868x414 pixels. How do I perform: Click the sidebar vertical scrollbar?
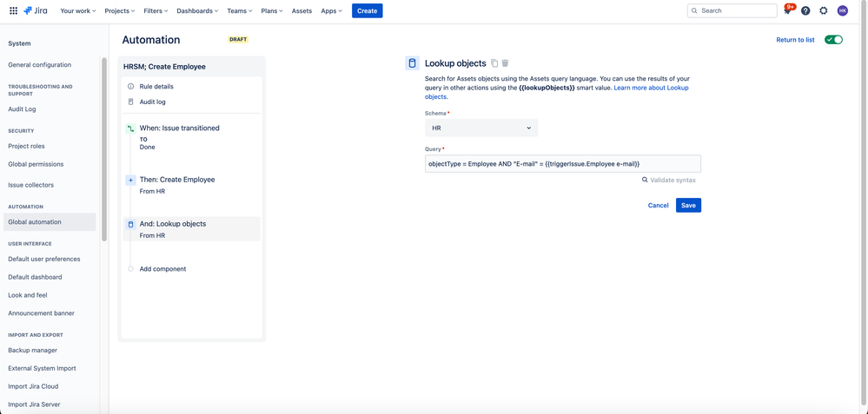104,149
